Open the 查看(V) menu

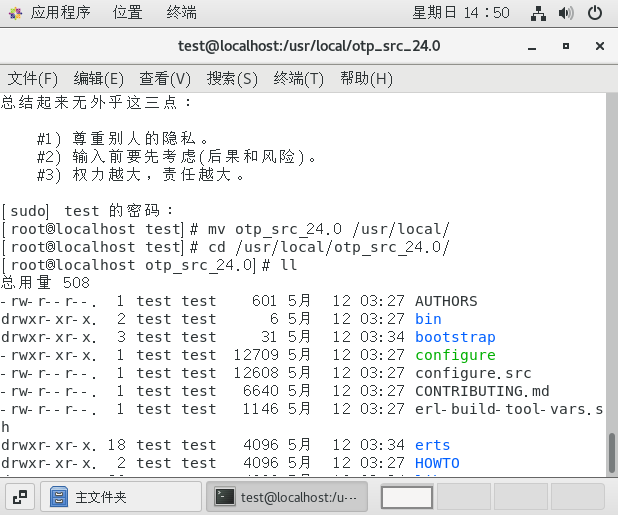[x=165, y=78]
